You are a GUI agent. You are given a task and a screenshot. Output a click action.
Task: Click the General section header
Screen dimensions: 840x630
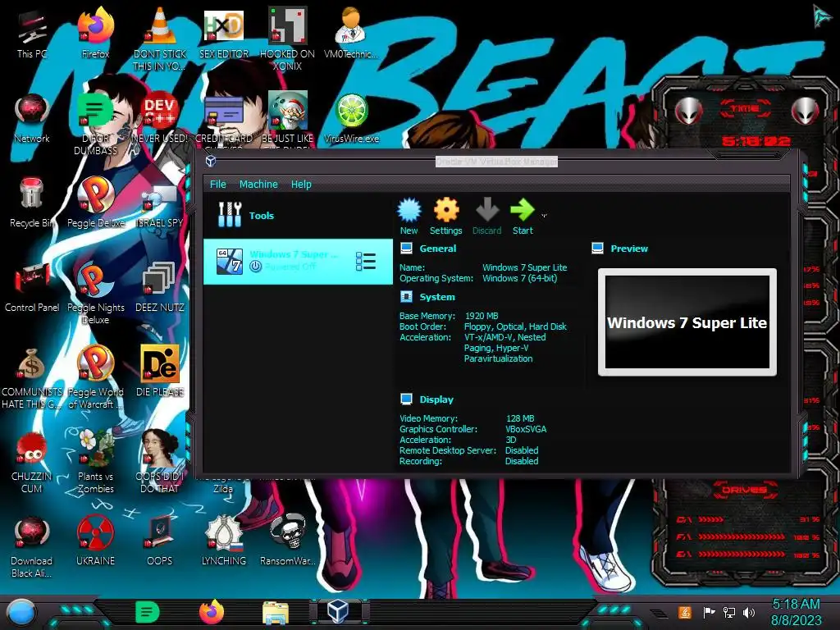(x=438, y=249)
